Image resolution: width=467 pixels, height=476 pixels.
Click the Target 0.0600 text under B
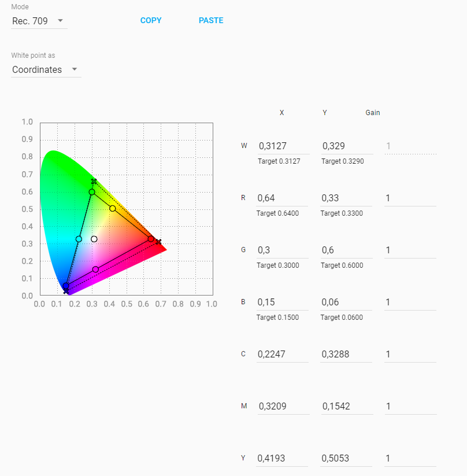pyautogui.click(x=342, y=318)
